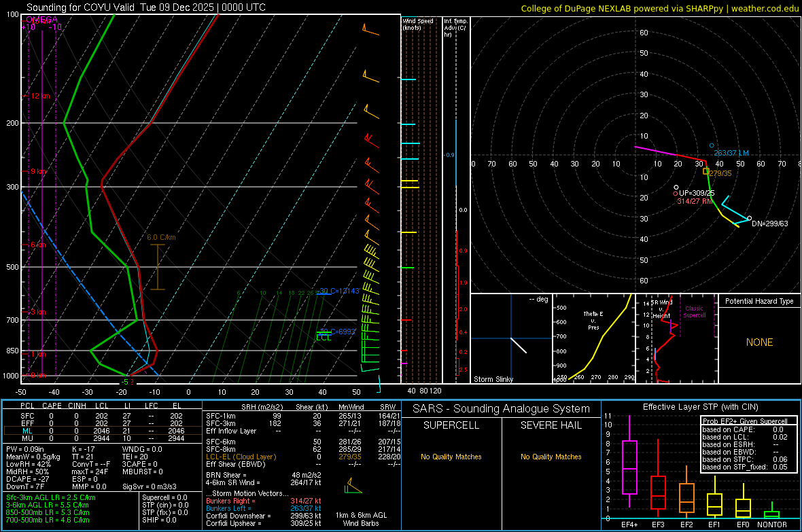Click the LCL-EL (Cloud Layer) row
This screenshot has width=802, height=532.
point(303,457)
